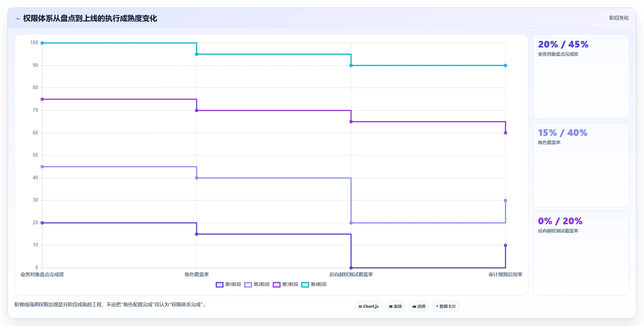Select the 表格 chip

click(395, 306)
